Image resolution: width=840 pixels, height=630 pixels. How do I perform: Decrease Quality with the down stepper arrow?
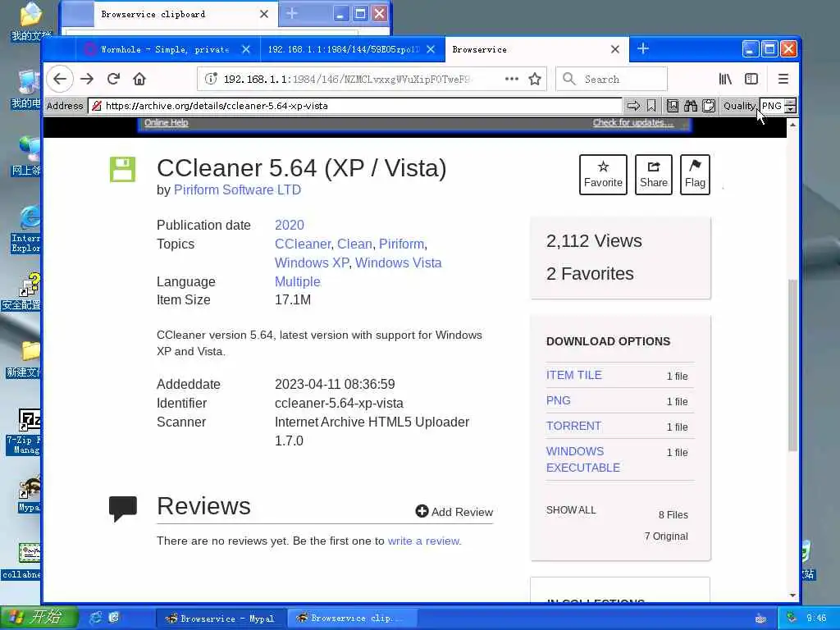click(791, 109)
